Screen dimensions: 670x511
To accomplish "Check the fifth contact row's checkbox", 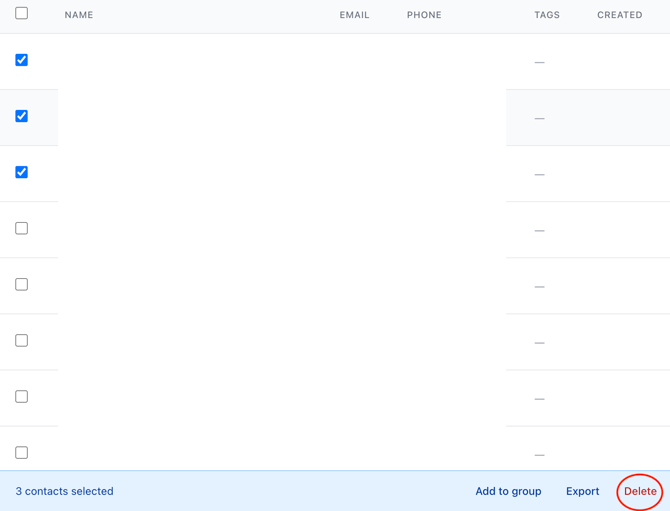I will coord(21,284).
